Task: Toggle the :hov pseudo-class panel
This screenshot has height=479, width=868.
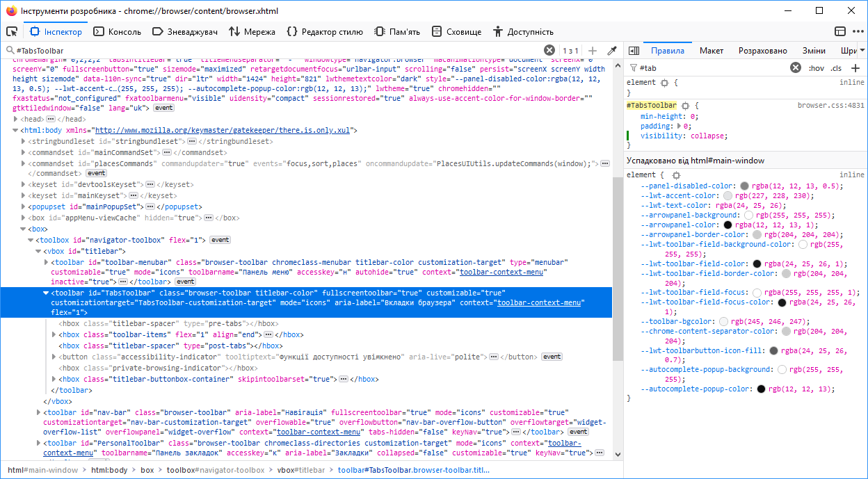Action: pos(817,68)
